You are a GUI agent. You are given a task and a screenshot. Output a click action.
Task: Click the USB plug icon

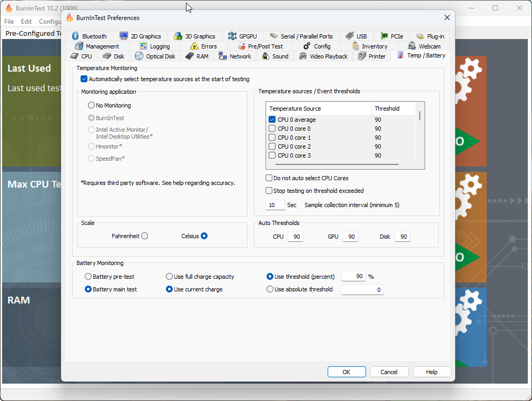click(350, 36)
